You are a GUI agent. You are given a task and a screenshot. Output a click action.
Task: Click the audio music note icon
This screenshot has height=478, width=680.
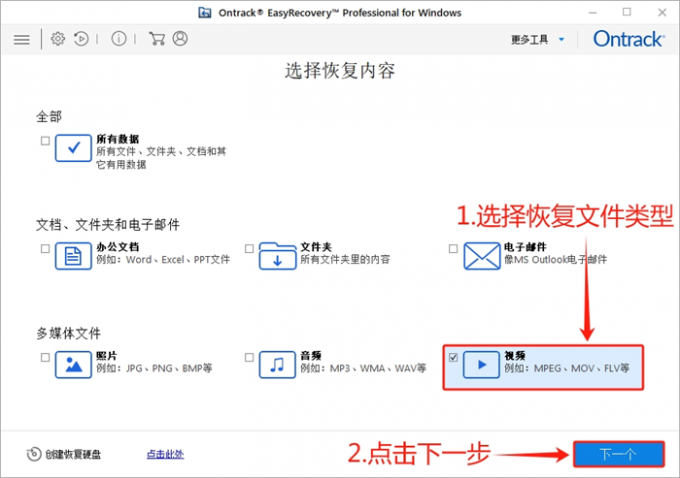(278, 365)
